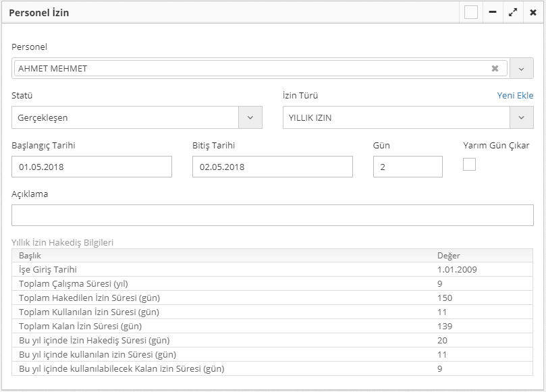The image size is (546, 392).
Task: Expand the Statü dropdown list
Action: click(x=250, y=117)
